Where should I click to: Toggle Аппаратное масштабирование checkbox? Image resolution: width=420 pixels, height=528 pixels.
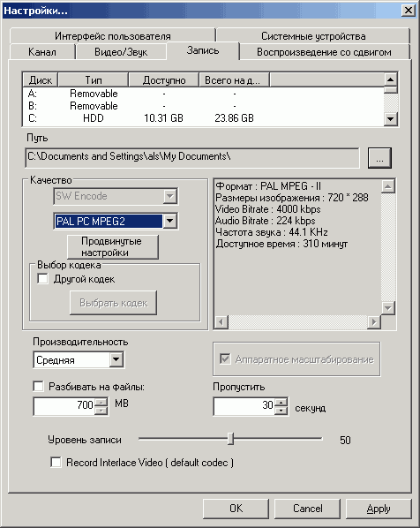coord(225,358)
